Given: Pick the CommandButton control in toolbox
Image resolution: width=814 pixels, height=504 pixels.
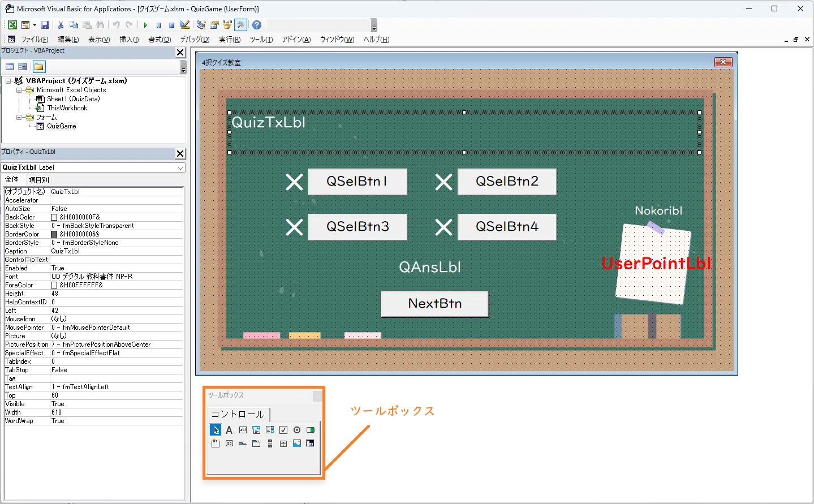Looking at the screenshot, I should pyautogui.click(x=229, y=443).
